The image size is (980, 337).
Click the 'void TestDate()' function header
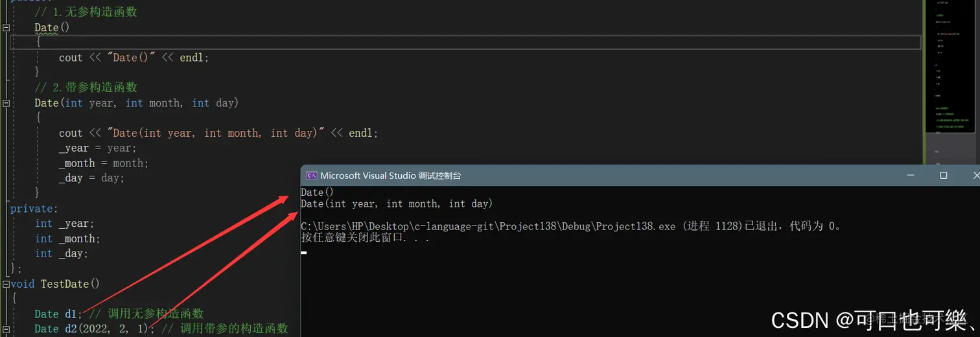(x=55, y=284)
